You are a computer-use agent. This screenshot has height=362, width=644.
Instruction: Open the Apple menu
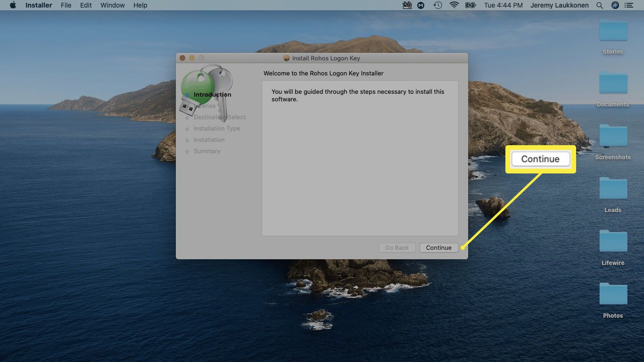click(x=13, y=5)
